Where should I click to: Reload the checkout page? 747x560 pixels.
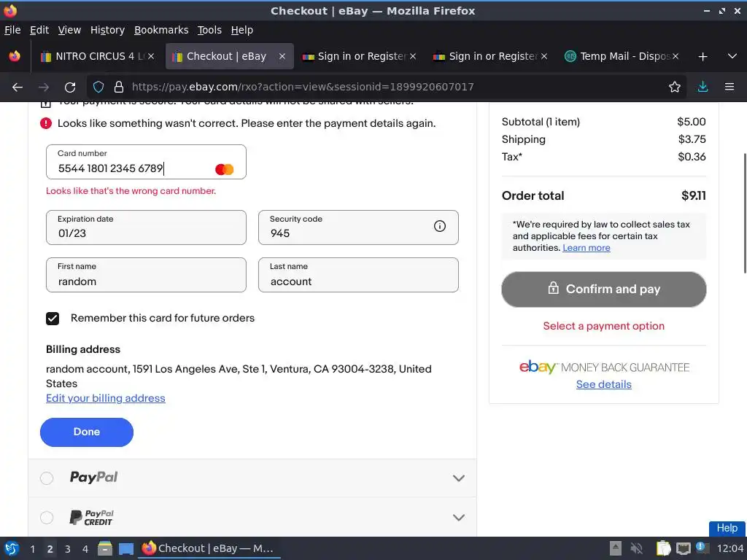click(70, 87)
